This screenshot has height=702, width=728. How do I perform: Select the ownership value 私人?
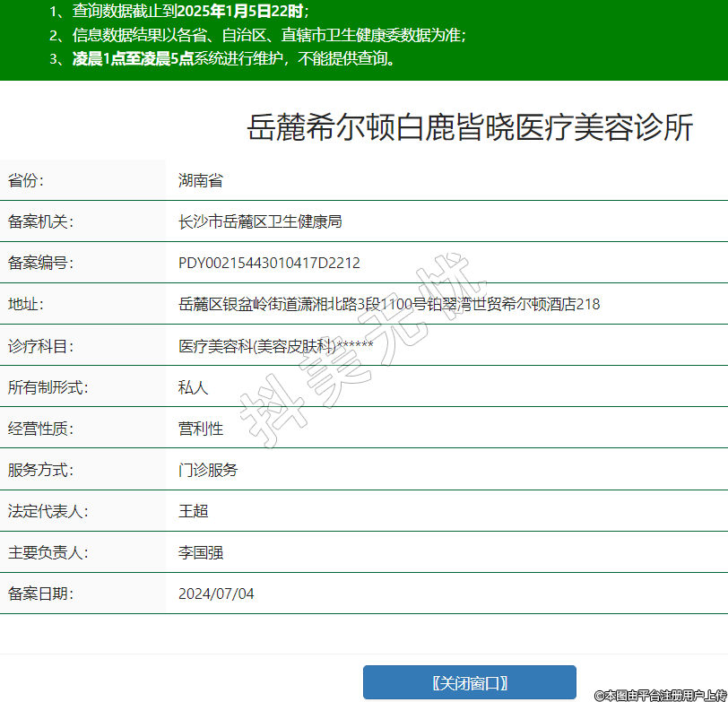pos(193,387)
